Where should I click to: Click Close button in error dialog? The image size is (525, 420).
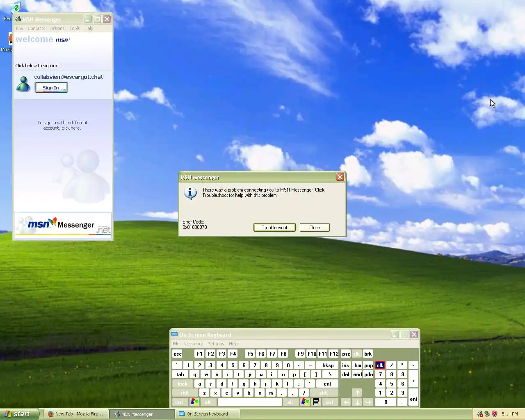(315, 228)
